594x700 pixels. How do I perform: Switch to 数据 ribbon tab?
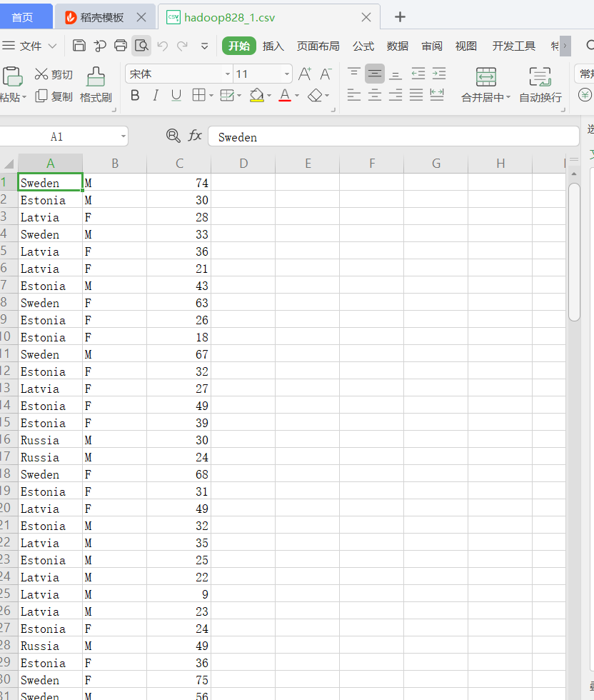397,46
